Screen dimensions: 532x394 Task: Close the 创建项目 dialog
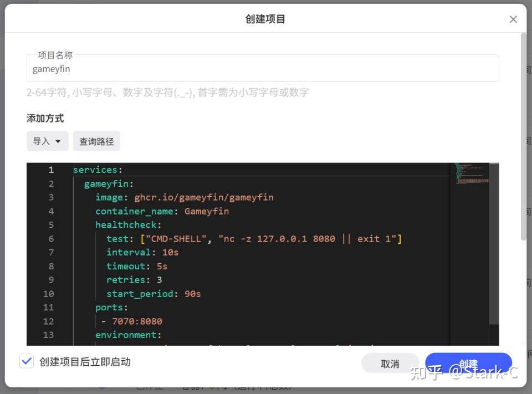(x=513, y=19)
